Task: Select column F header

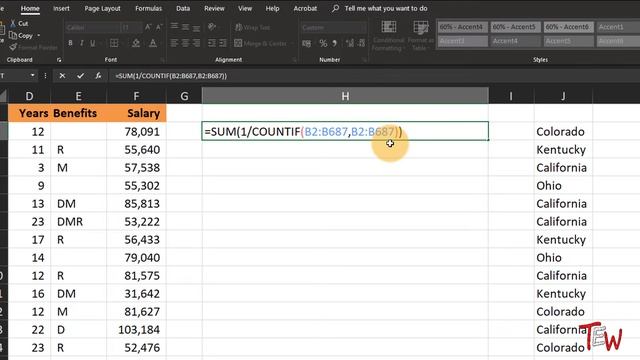Action: click(x=136, y=96)
